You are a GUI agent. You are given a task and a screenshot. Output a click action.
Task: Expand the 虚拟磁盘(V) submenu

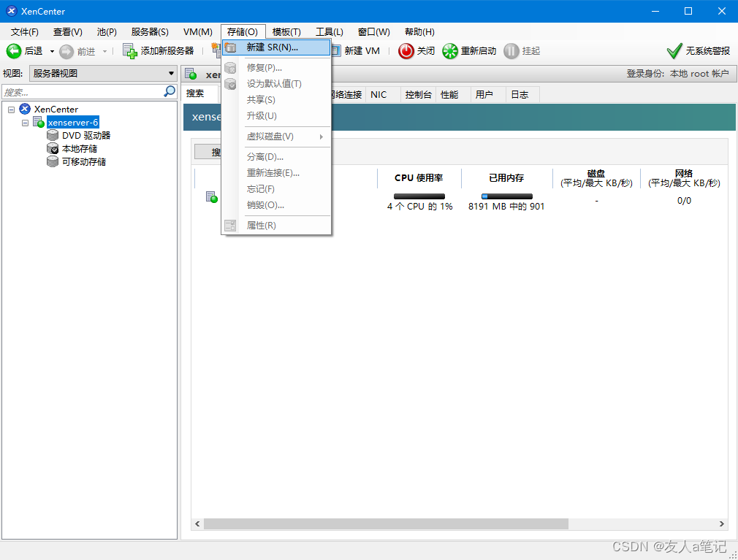point(277,137)
